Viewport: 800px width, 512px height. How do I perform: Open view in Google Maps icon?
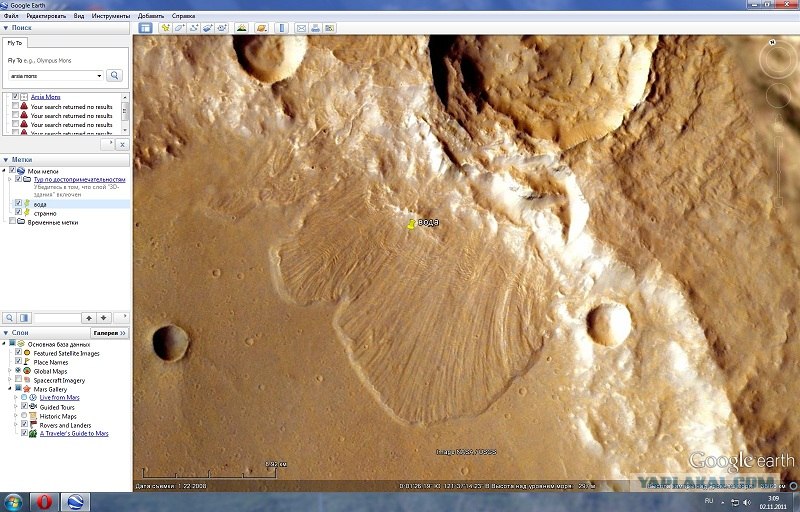pyautogui.click(x=330, y=28)
